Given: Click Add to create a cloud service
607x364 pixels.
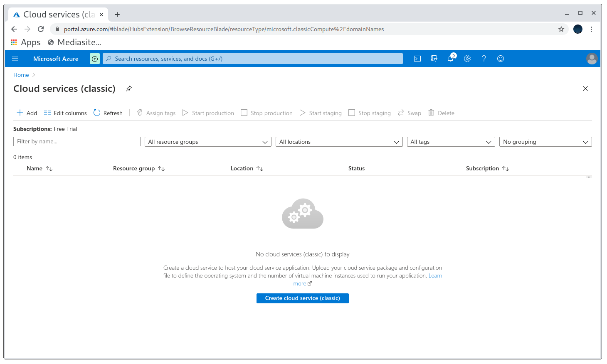Looking at the screenshot, I should click(x=27, y=113).
